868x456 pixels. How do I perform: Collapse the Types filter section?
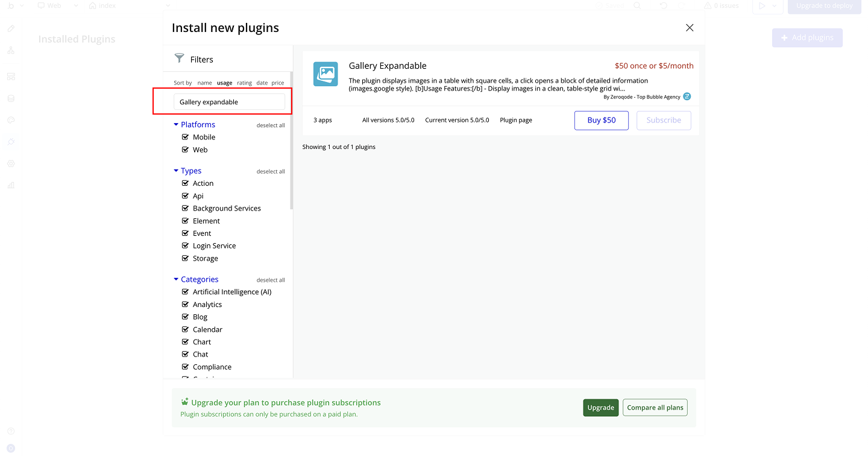tap(176, 171)
